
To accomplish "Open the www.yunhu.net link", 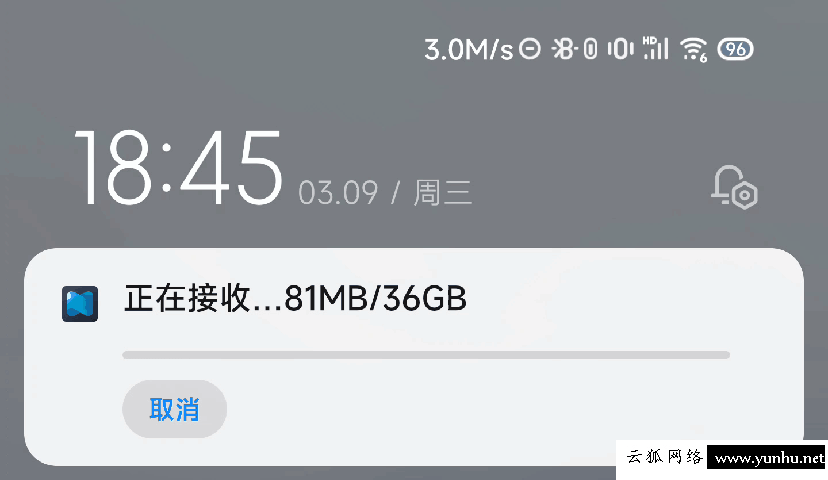I will coord(769,458).
